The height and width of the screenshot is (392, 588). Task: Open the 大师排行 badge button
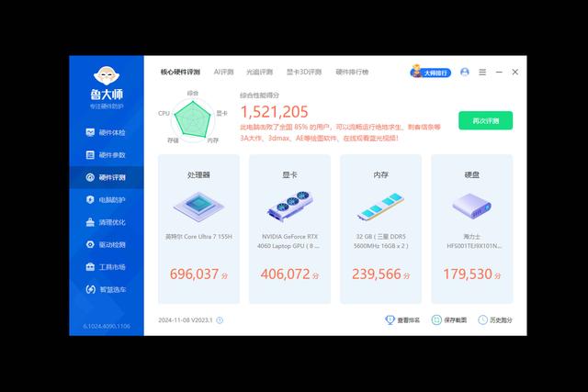click(431, 72)
